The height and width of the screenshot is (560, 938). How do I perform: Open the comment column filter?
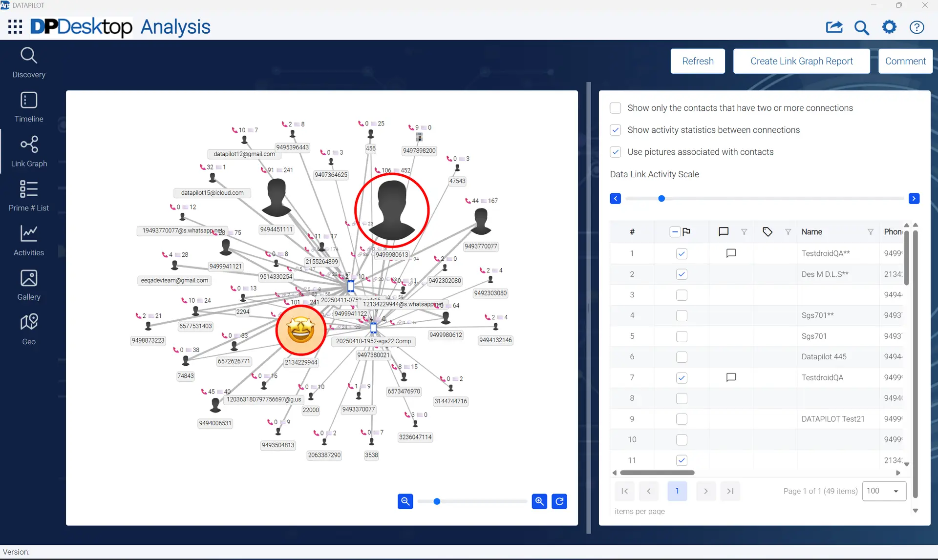pos(744,232)
